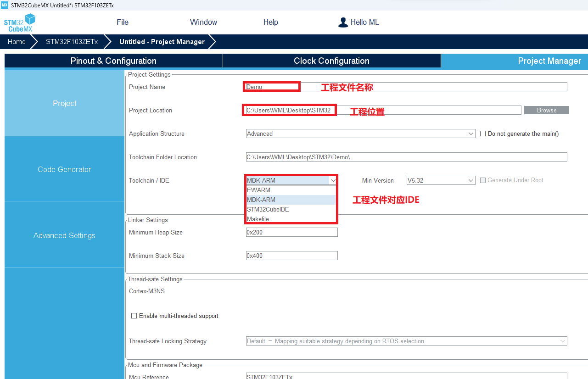The image size is (588, 379).
Task: Click the Mcu Reference field
Action: point(406,377)
